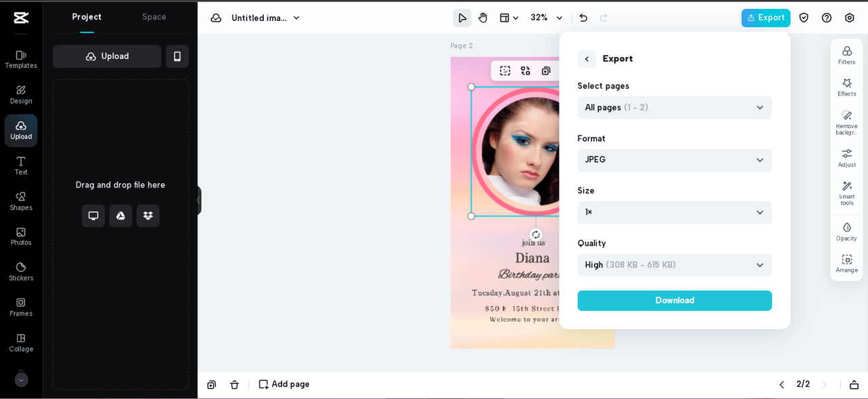The height and width of the screenshot is (399, 868).
Task: Open the settings hexagon icon
Action: click(849, 18)
